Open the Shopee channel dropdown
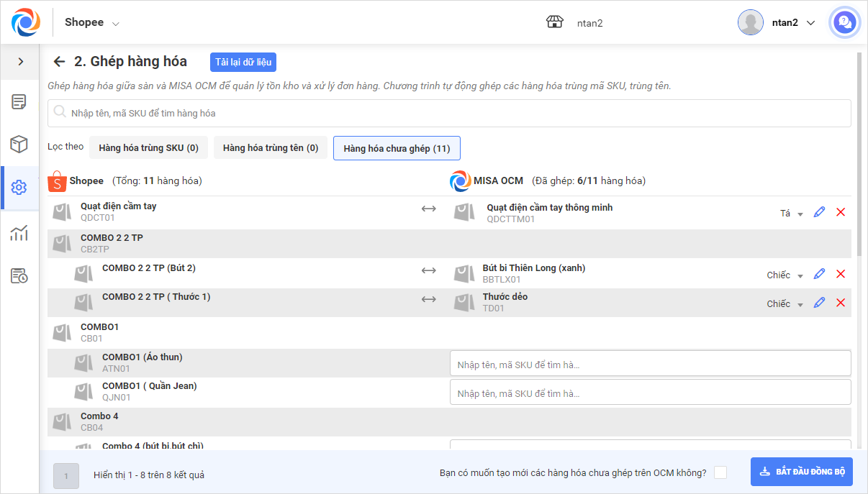868x494 pixels. tap(92, 22)
